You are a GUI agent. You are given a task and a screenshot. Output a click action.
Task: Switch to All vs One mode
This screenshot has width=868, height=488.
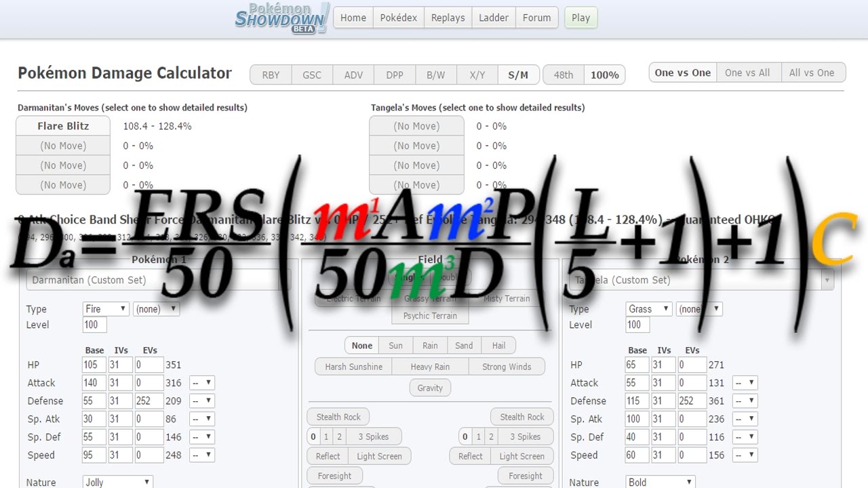click(x=812, y=73)
